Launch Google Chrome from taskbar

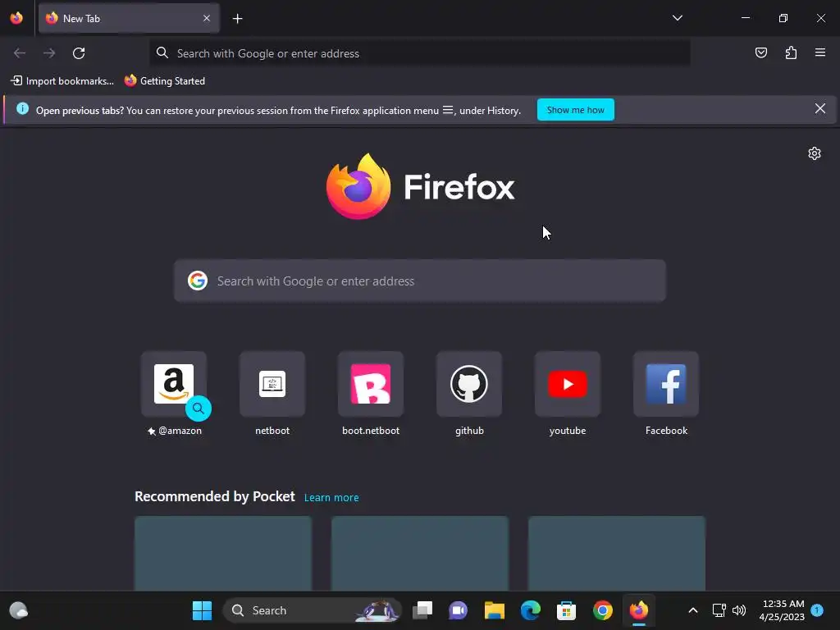pos(603,610)
